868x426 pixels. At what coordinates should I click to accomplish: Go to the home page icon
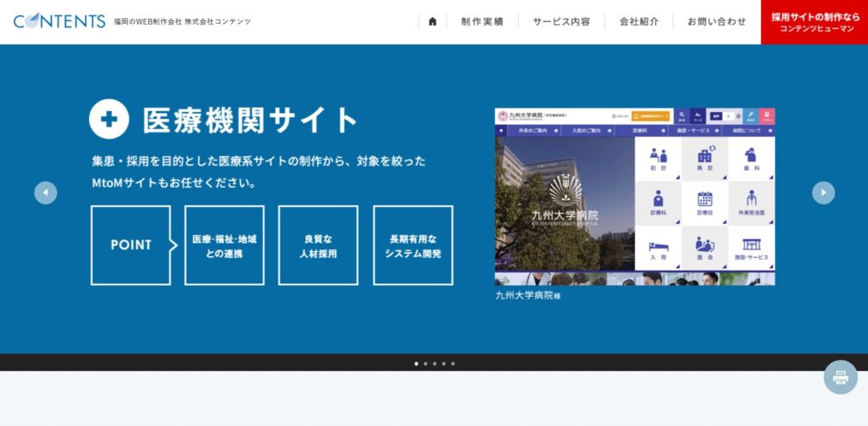click(432, 21)
